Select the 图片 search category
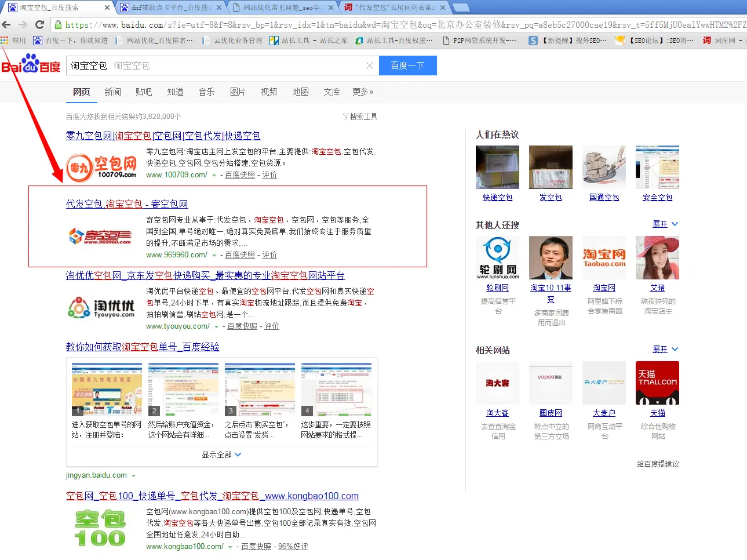 point(238,92)
